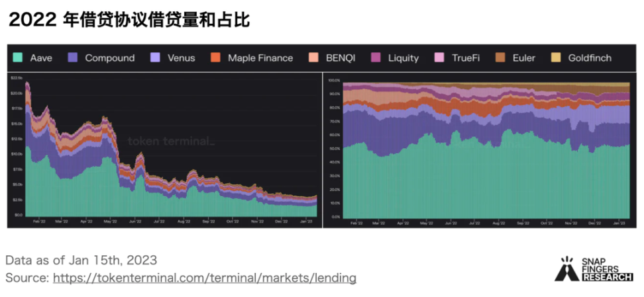Click the BENQI legend color square
644x297 pixels.
tap(314, 58)
